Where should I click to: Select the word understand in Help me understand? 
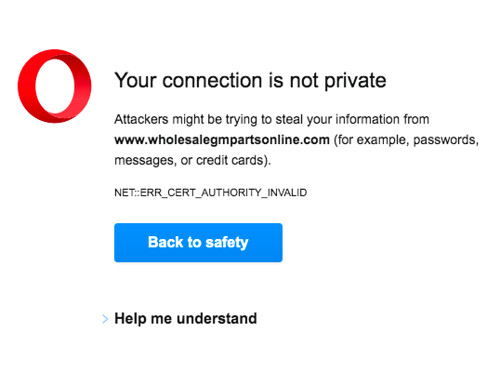click(x=217, y=318)
